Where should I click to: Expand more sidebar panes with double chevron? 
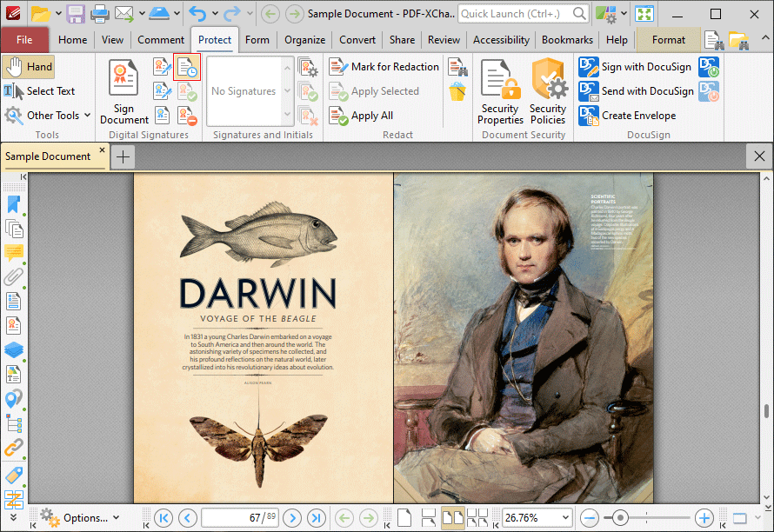pos(13,516)
